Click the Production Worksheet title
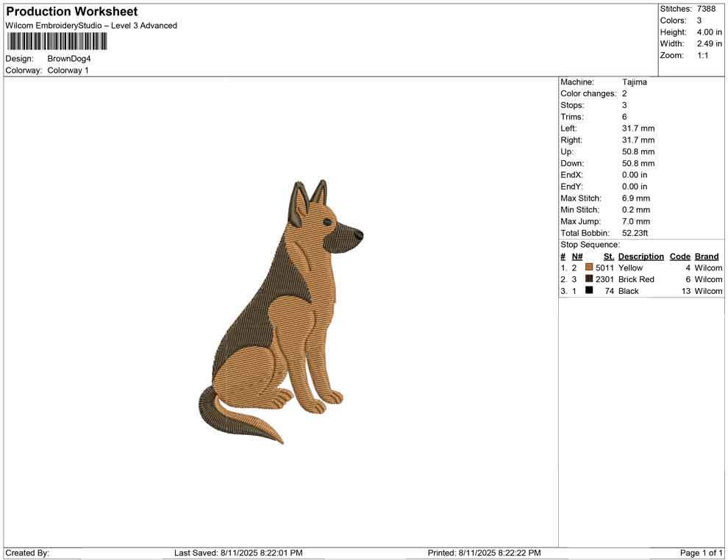The width and height of the screenshot is (728, 560). pyautogui.click(x=71, y=11)
